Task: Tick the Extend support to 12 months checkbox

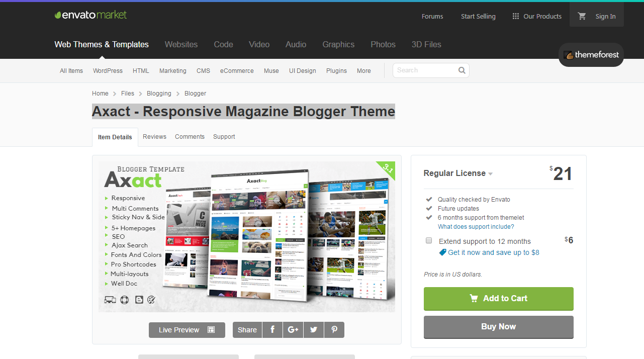Action: (429, 241)
